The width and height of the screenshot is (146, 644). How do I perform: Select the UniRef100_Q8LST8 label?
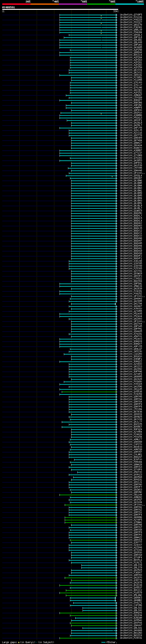pyautogui.click(x=131, y=565)
